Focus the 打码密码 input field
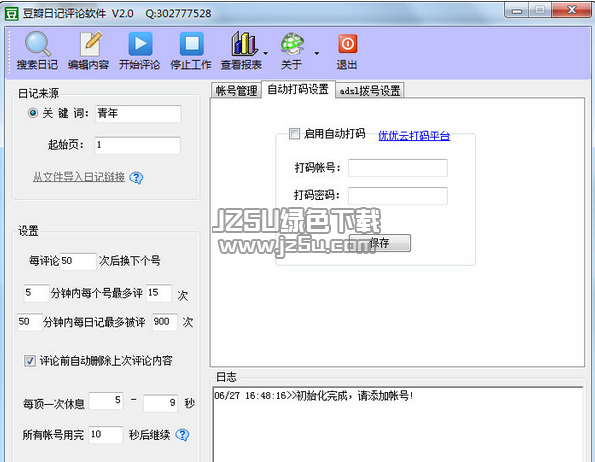 tap(398, 196)
